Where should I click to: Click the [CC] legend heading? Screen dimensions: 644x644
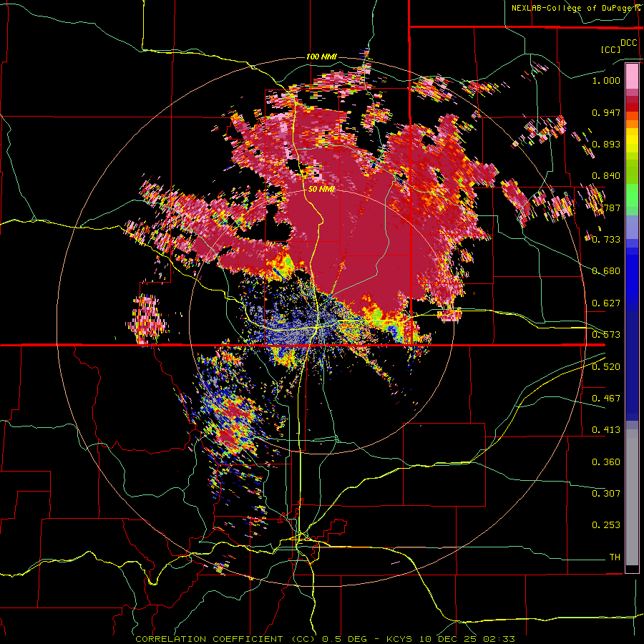coord(611,49)
